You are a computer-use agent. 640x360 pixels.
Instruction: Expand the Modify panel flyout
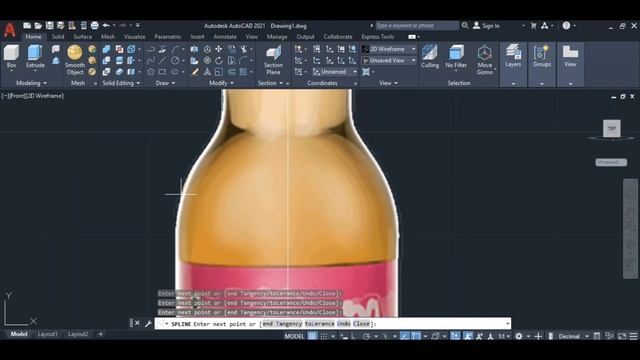click(x=222, y=83)
